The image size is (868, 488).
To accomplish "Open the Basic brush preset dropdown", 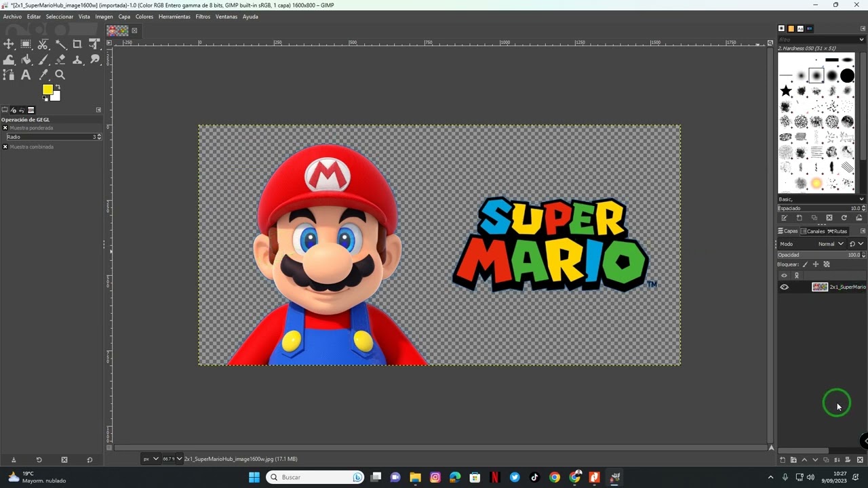I will (821, 199).
